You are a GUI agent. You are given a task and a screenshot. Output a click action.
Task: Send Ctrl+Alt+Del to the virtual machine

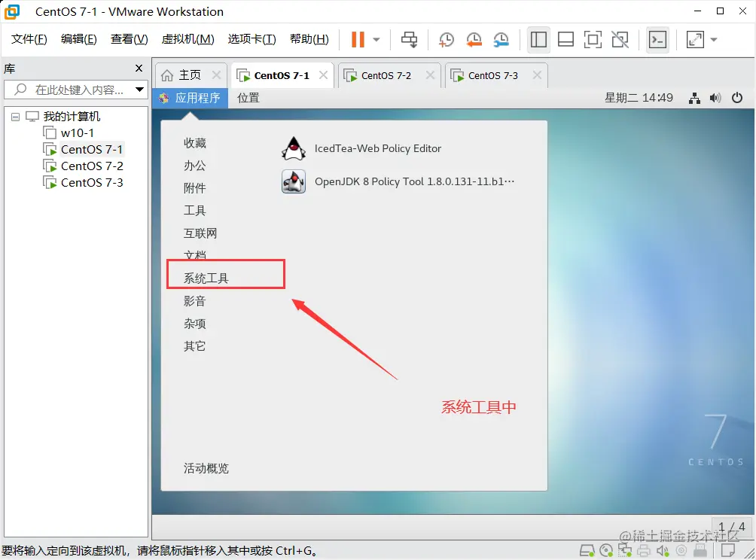point(410,40)
